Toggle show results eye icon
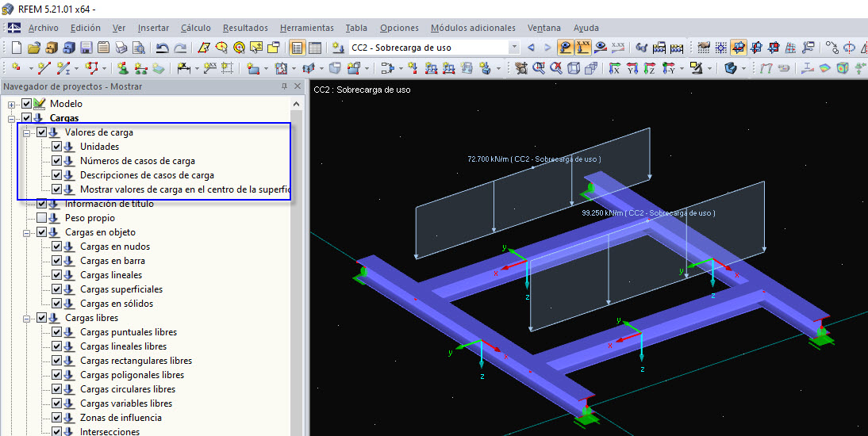868x436 pixels. pyautogui.click(x=600, y=48)
